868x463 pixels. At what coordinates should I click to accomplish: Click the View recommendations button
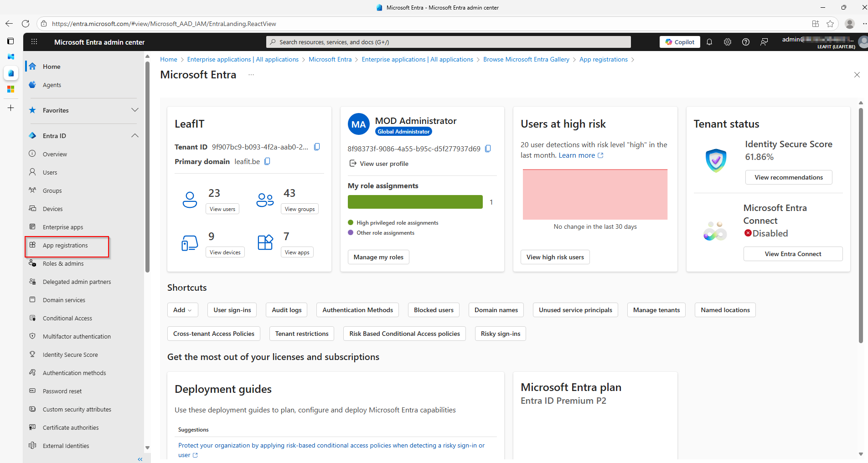[789, 177]
